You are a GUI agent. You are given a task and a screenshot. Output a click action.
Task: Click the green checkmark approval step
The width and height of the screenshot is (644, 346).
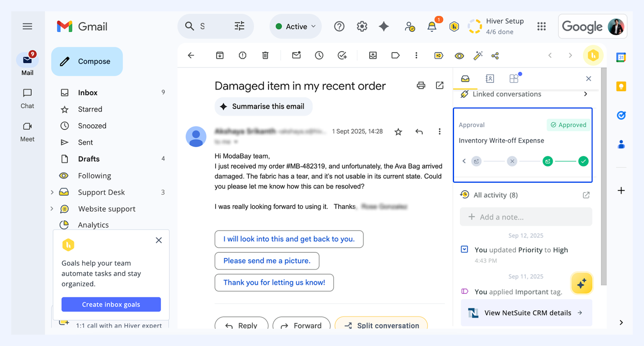[x=583, y=161]
